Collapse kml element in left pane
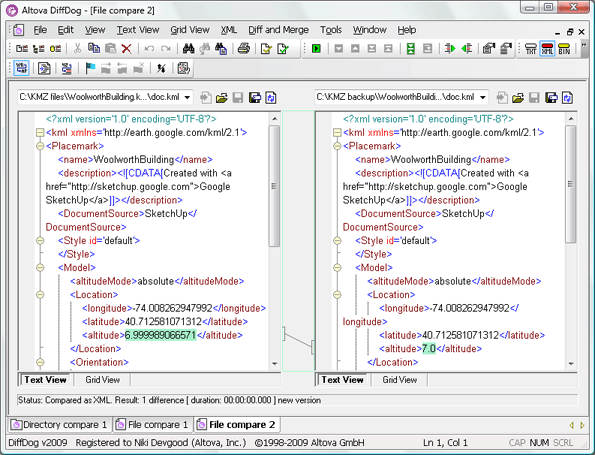The height and width of the screenshot is (455, 595). (x=40, y=132)
